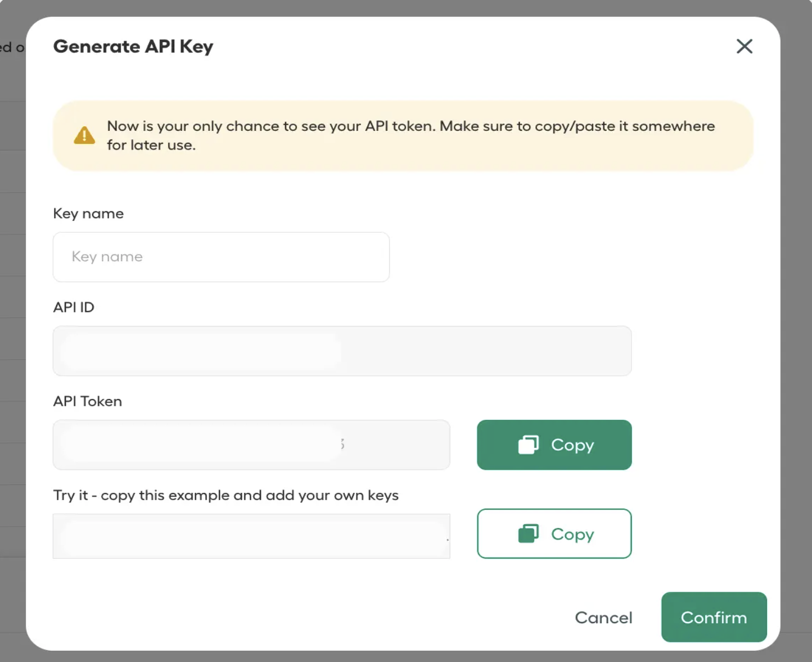Image resolution: width=812 pixels, height=662 pixels.
Task: Click the close X in the top right corner
Action: pos(744,47)
